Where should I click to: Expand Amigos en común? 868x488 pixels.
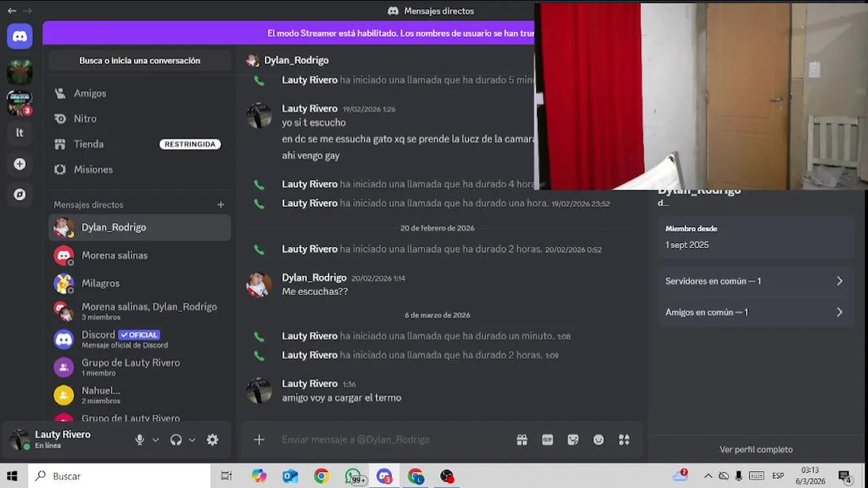(x=755, y=312)
